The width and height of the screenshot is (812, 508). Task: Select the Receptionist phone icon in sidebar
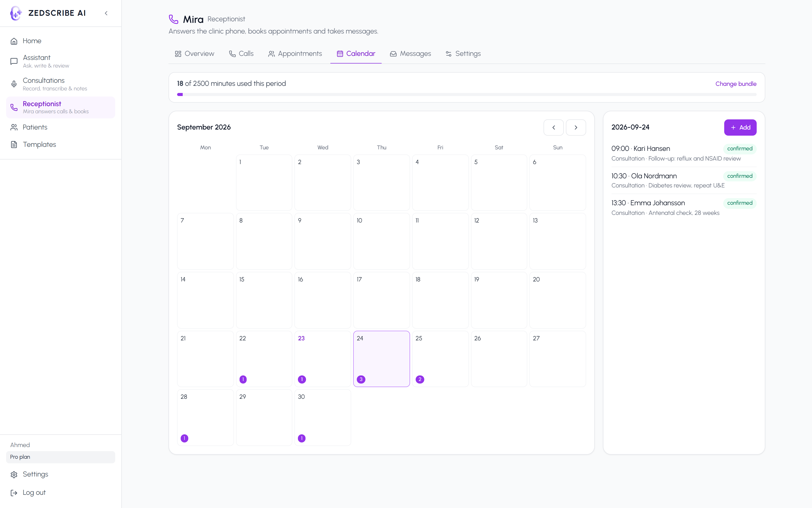tap(14, 107)
